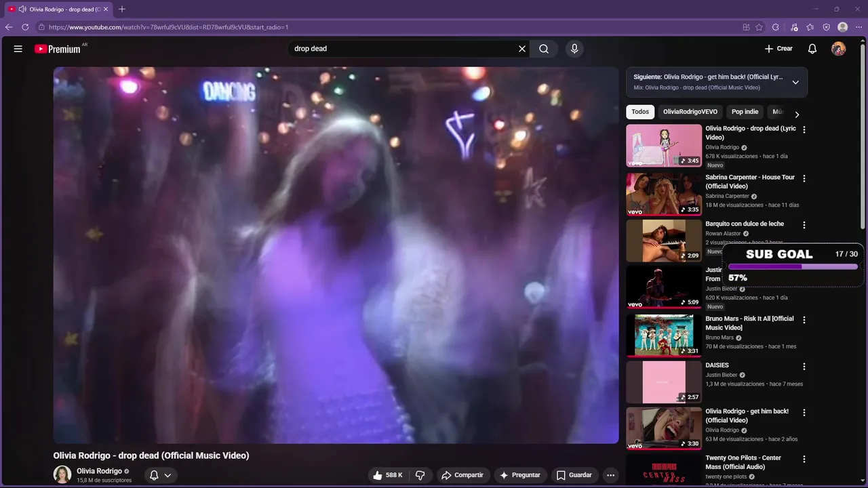Show more filter chips with right arrow

(x=797, y=115)
